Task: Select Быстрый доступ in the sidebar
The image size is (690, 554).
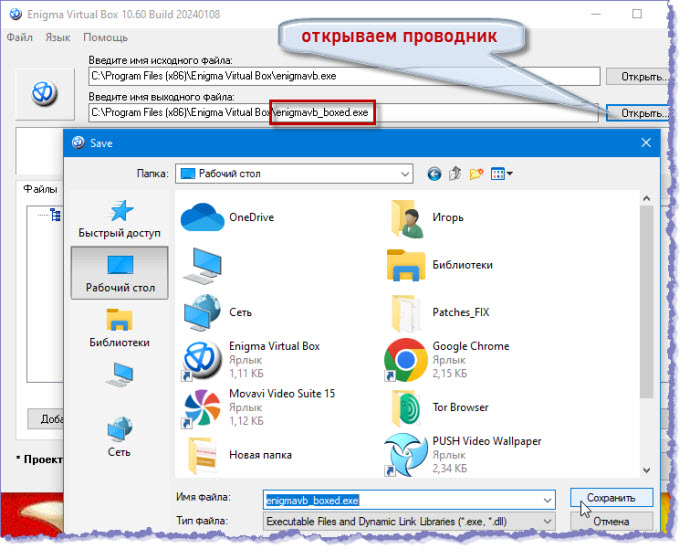Action: click(x=119, y=219)
